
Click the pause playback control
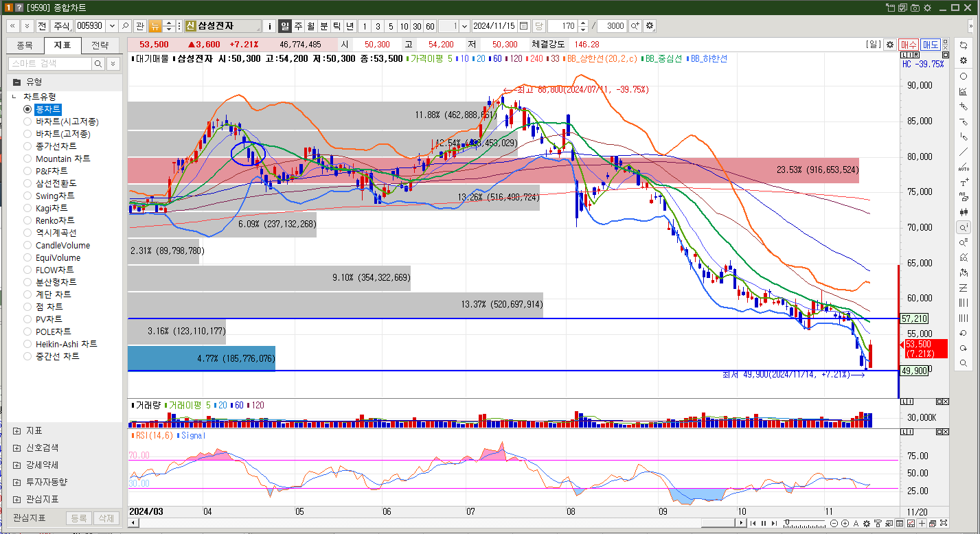(763, 523)
